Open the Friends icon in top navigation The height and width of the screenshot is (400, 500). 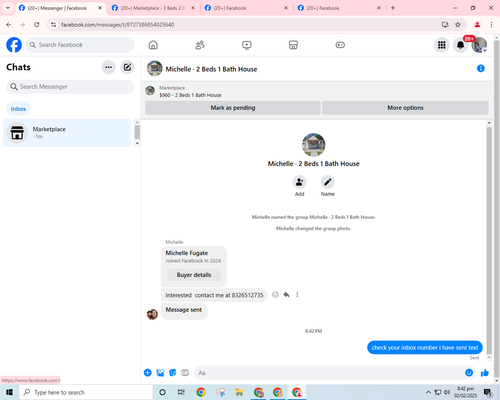click(x=200, y=45)
